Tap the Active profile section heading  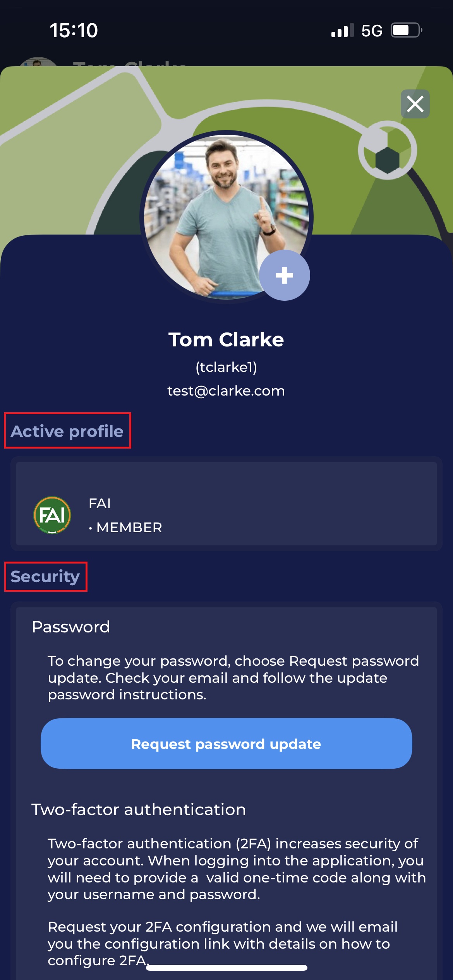67,431
